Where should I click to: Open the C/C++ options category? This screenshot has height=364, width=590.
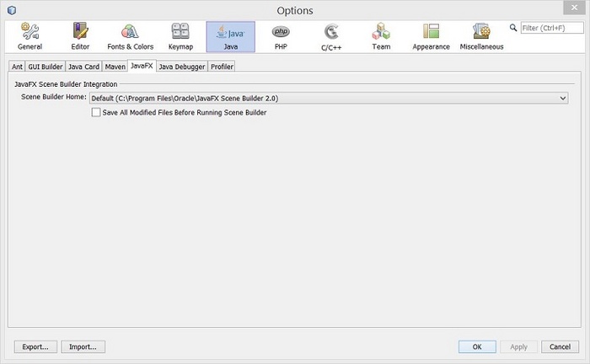pyautogui.click(x=331, y=36)
